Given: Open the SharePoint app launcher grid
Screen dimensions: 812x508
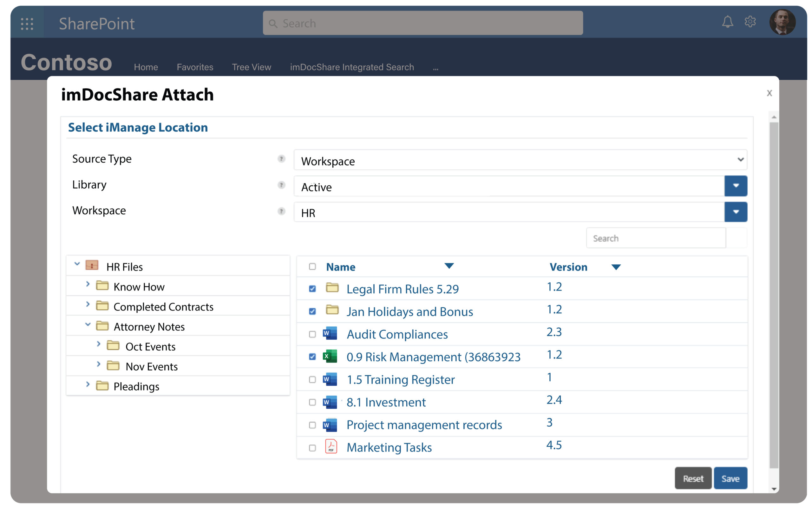Looking at the screenshot, I should (x=27, y=23).
